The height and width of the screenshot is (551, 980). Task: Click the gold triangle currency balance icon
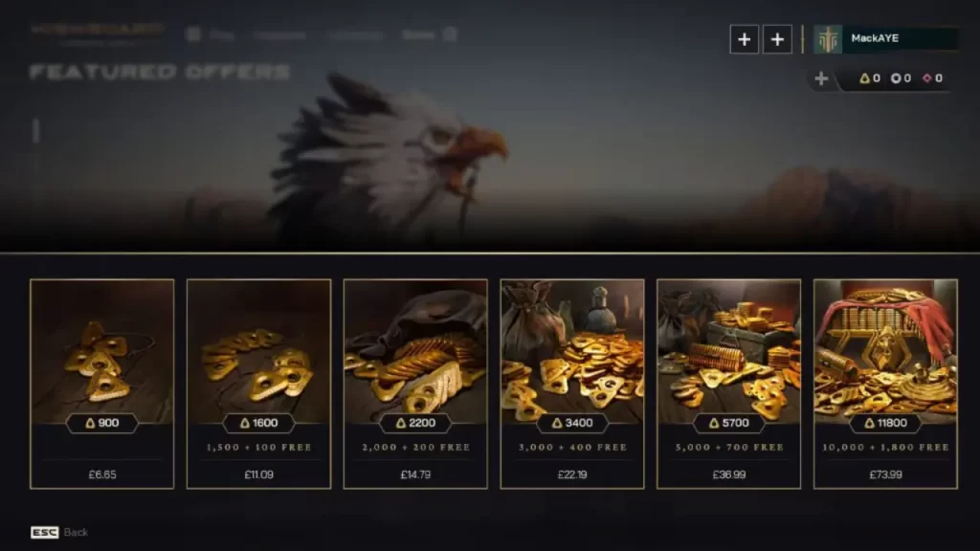864,78
